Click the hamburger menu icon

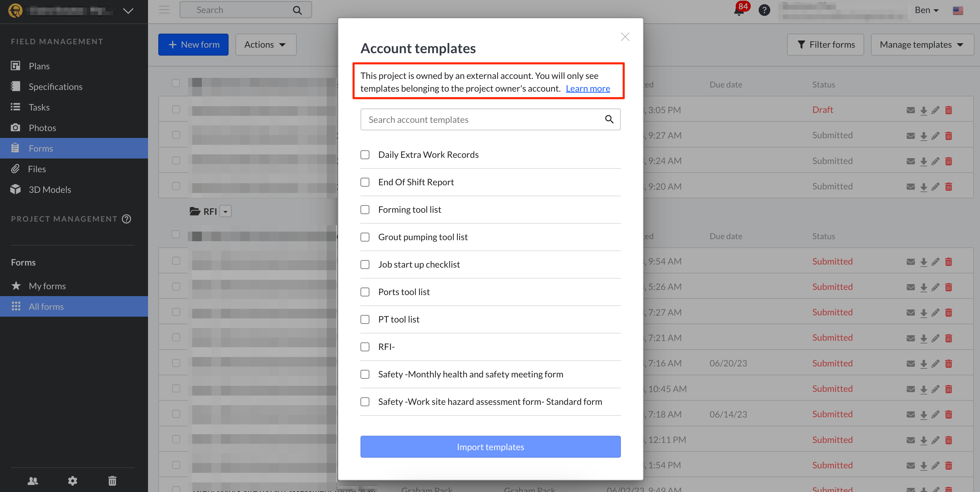point(164,10)
